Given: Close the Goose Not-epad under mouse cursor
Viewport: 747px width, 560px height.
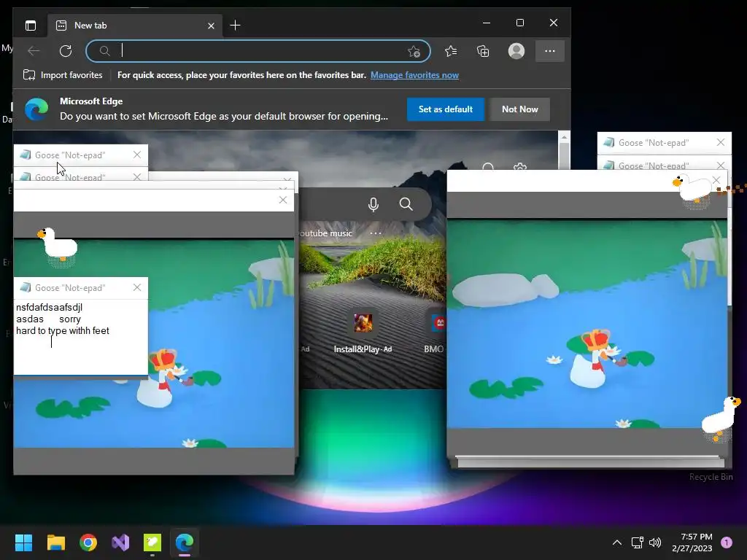Looking at the screenshot, I should (137, 155).
